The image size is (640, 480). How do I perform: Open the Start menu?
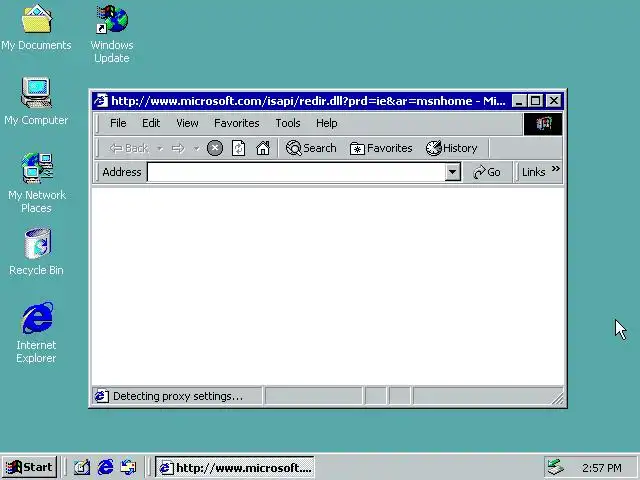pyautogui.click(x=29, y=467)
